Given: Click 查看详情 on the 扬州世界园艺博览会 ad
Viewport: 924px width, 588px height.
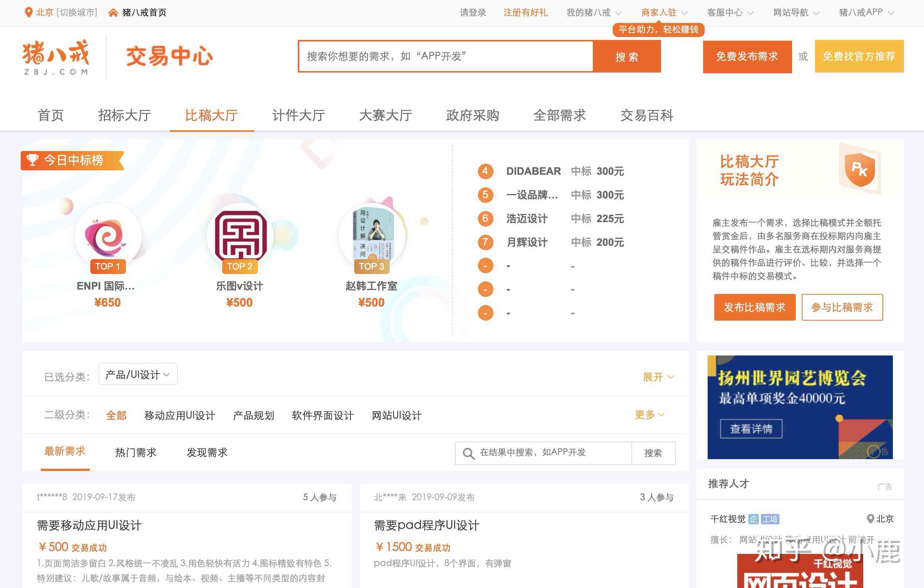Looking at the screenshot, I should pyautogui.click(x=751, y=429).
